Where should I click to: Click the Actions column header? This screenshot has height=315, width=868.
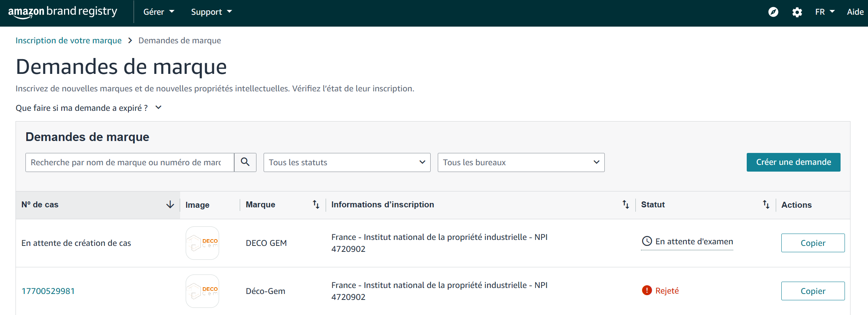[796, 205]
